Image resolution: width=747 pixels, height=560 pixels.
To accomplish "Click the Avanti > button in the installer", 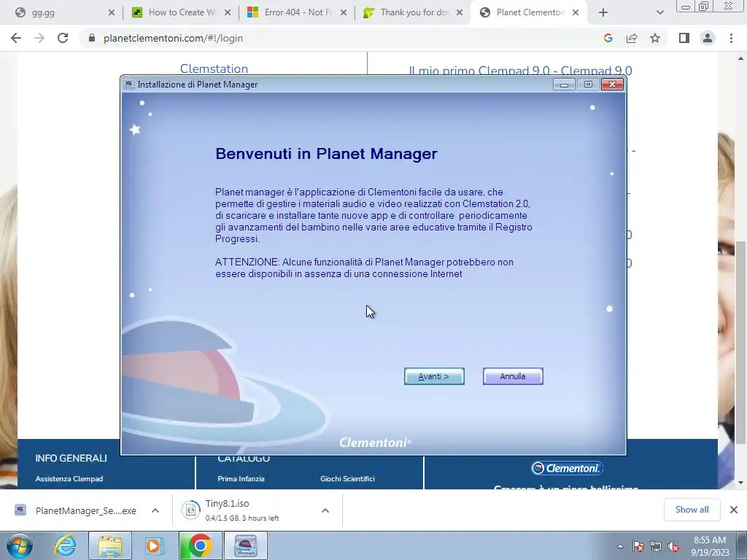I will (x=434, y=376).
